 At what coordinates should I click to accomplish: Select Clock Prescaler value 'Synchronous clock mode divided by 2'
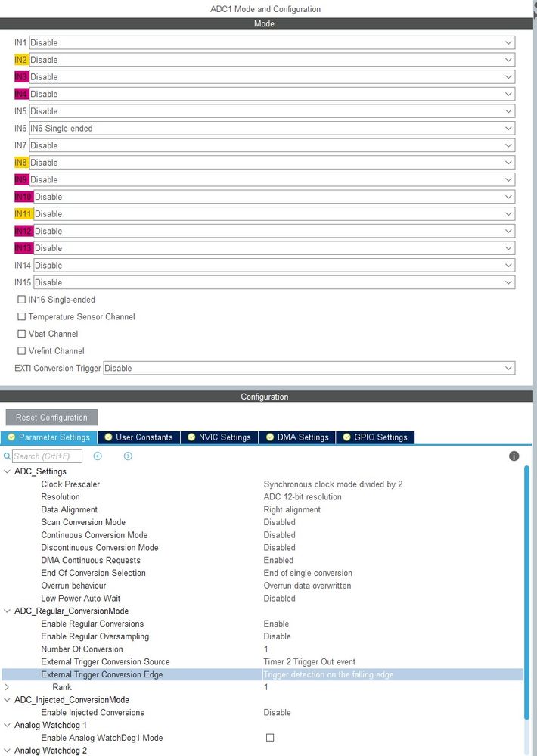point(333,484)
